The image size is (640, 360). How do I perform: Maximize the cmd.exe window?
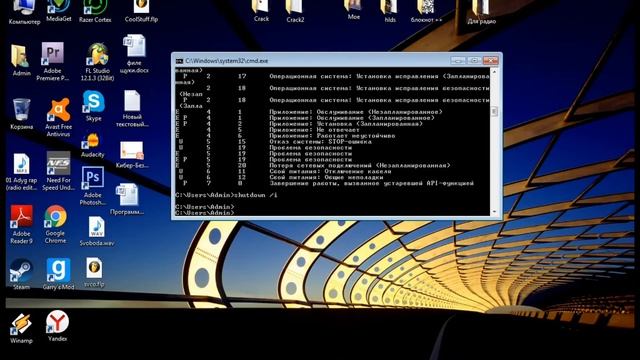click(474, 60)
